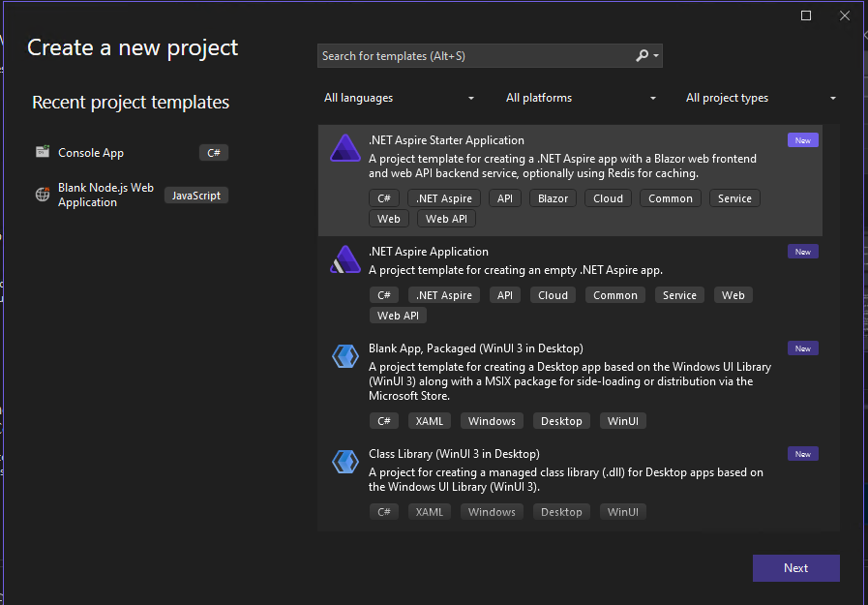The height and width of the screenshot is (605, 868).
Task: Click the Desktop tag on Blank App Packaged
Action: 561,420
